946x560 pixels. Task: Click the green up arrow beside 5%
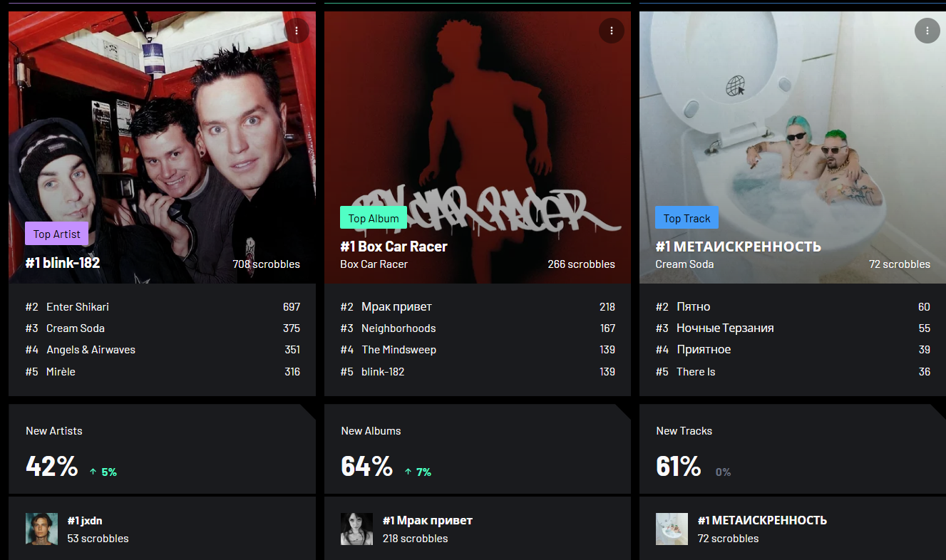point(93,472)
